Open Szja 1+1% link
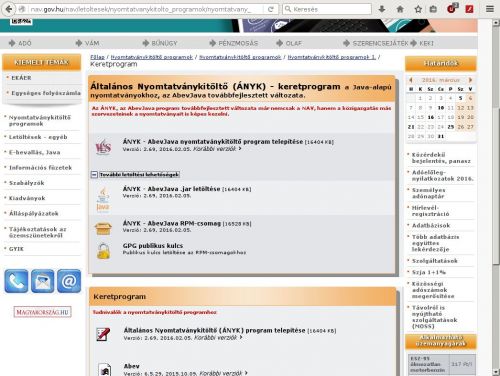Screen dimensions: 500x376 point(429,272)
